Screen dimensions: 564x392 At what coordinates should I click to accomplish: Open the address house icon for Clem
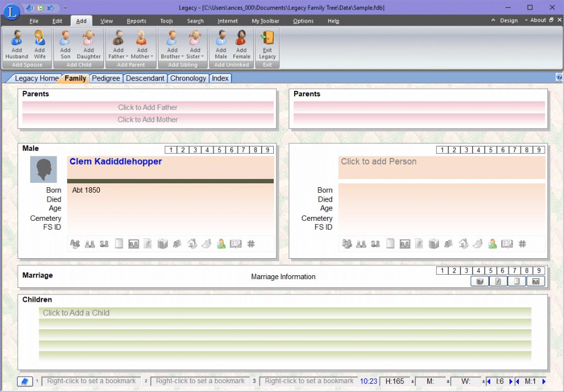[x=192, y=244]
